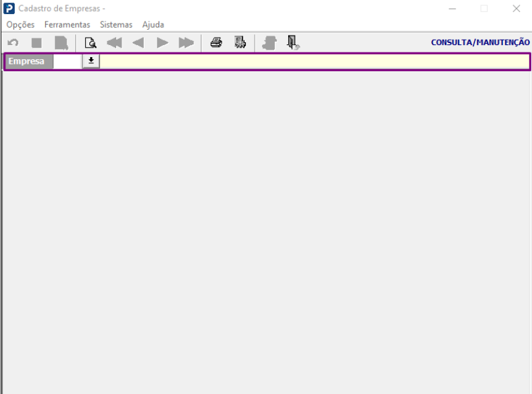Click the exit door icon
This screenshot has width=532, height=394.
click(293, 43)
